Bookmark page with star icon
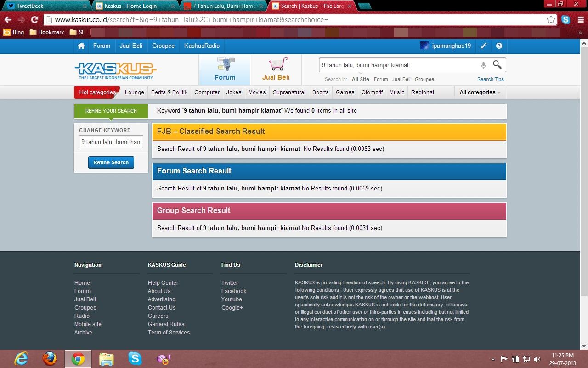Screen dimensions: 588x368 tap(551, 20)
